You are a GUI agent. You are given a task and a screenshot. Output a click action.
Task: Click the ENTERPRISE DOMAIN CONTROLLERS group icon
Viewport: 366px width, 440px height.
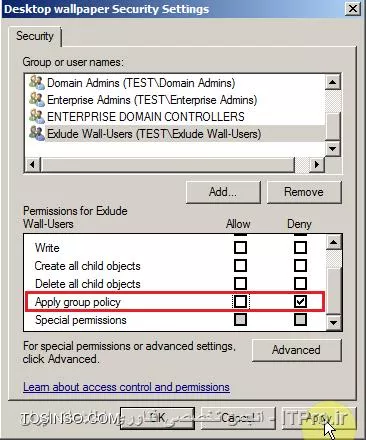tap(37, 116)
